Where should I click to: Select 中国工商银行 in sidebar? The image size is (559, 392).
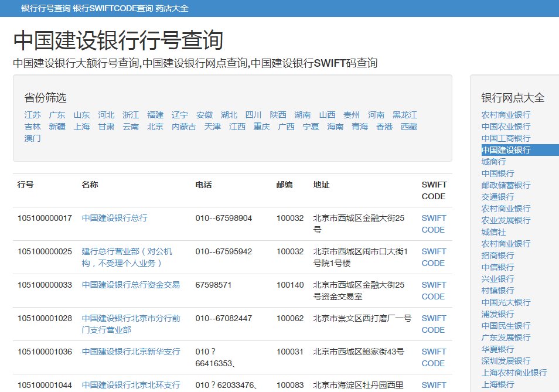coord(506,138)
